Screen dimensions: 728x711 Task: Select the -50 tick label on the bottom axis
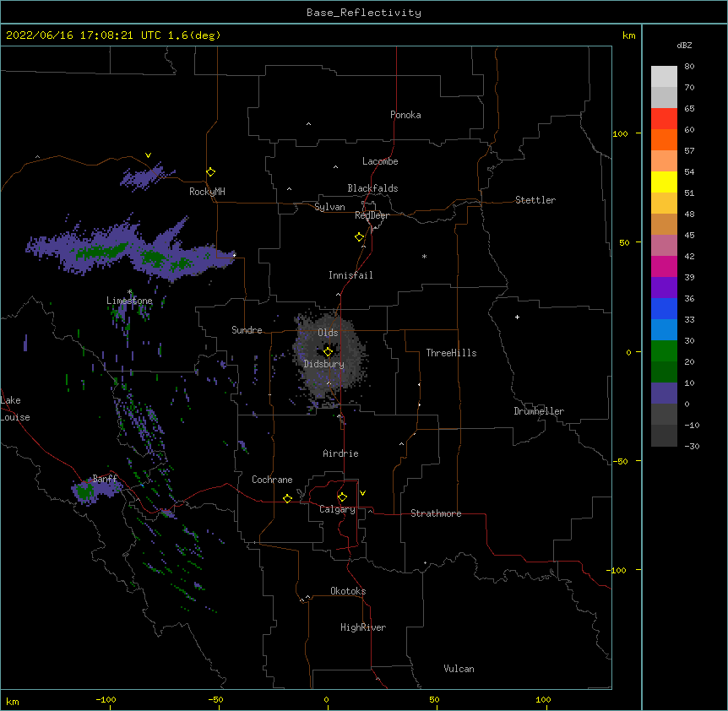click(215, 699)
